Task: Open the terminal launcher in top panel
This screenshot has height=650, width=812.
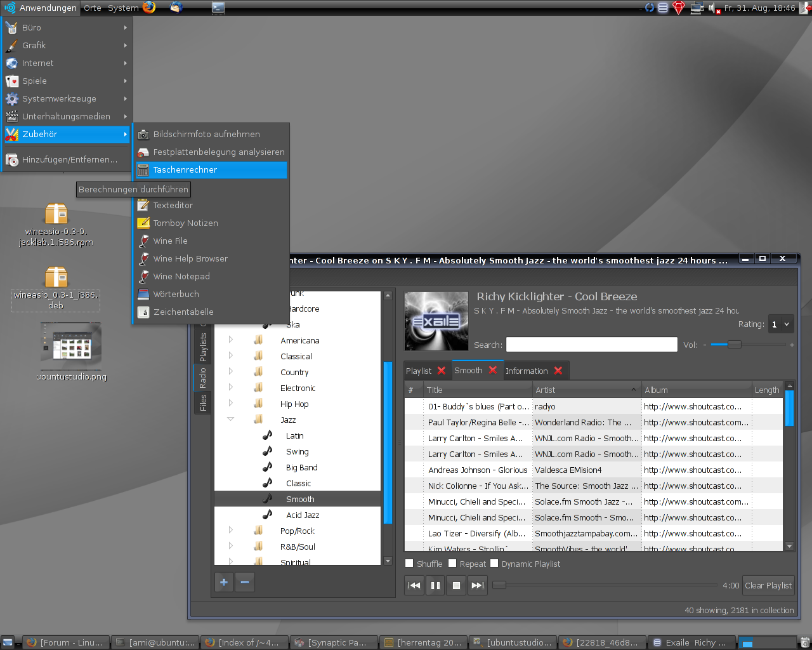Action: [218, 8]
